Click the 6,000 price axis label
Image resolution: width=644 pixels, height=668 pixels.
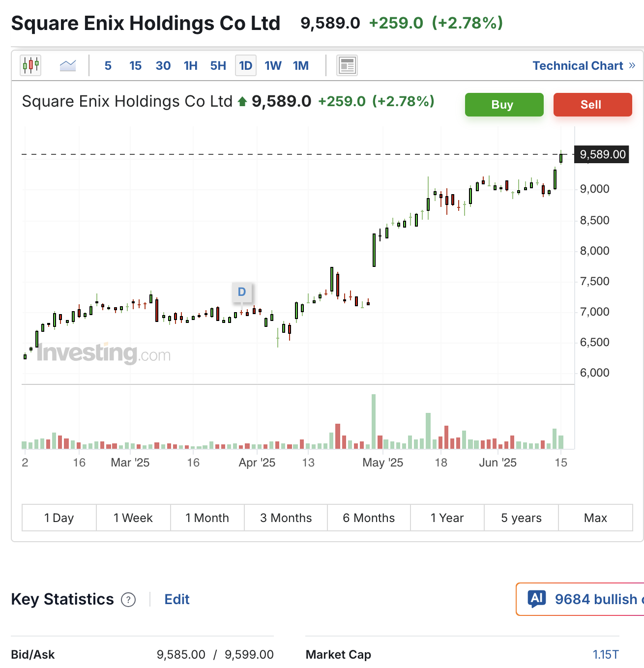click(x=595, y=373)
